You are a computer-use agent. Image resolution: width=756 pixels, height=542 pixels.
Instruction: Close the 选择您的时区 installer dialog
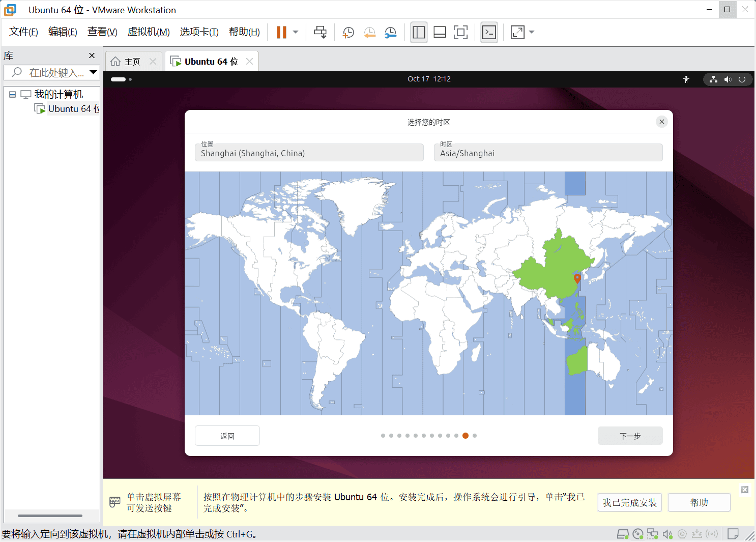click(x=662, y=122)
